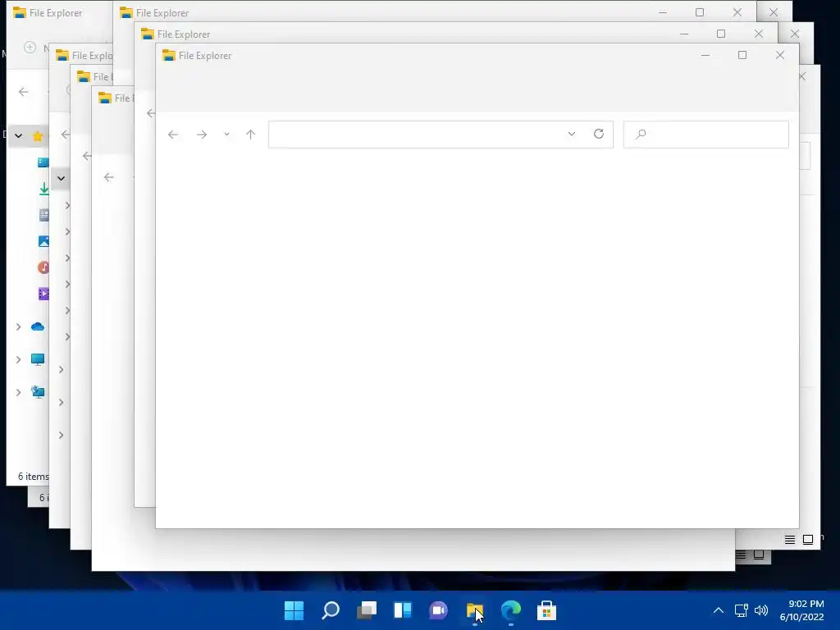Click back arrow in window titled 'File Explo'
Viewport: 840px width, 630px height.
click(66, 135)
